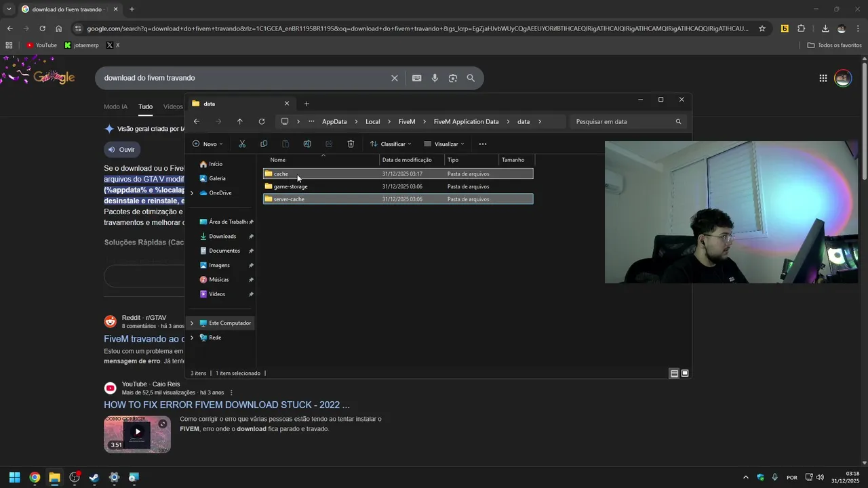868x488 pixels.
Task: Click the Google Lens image search icon
Action: (x=453, y=78)
